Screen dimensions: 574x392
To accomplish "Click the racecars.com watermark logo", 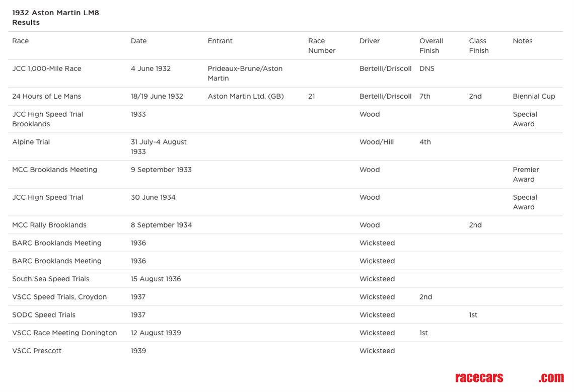I will 509,377.
